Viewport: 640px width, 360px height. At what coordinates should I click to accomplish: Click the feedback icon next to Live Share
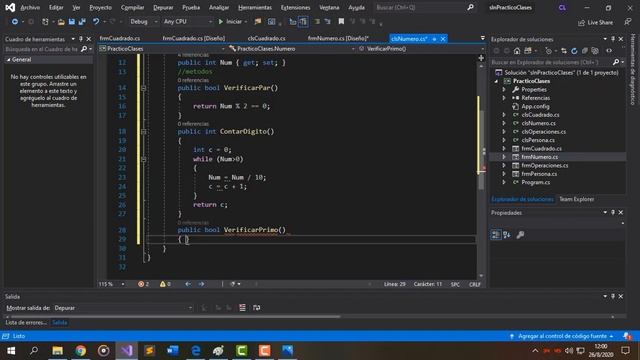(x=627, y=22)
